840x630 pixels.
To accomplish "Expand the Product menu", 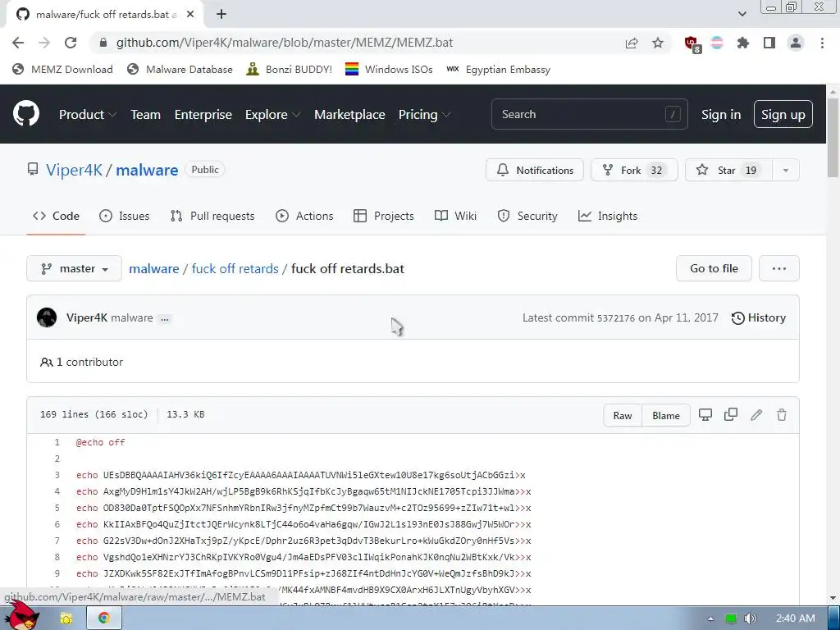I will click(x=88, y=115).
